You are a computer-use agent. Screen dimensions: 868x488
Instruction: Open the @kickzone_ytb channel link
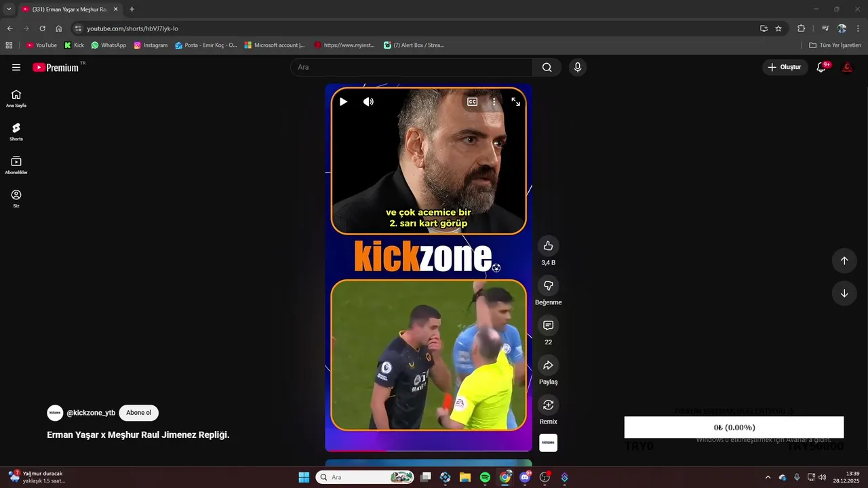click(x=91, y=413)
